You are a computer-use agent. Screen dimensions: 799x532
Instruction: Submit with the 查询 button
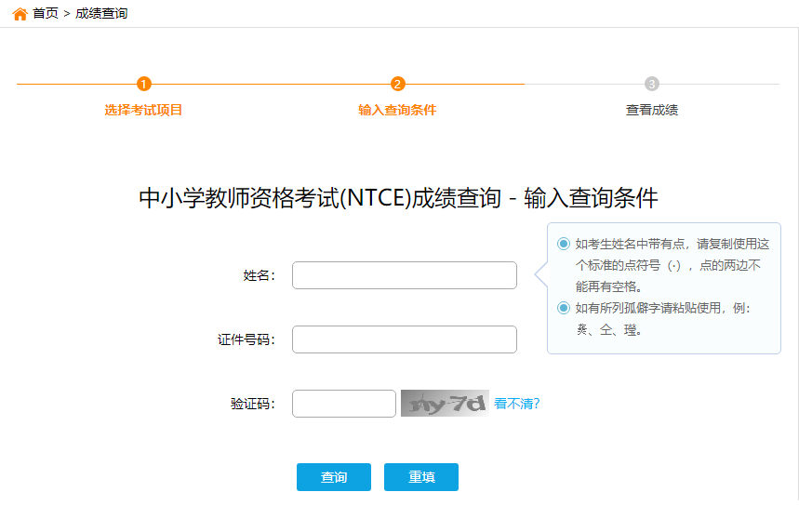(334, 477)
